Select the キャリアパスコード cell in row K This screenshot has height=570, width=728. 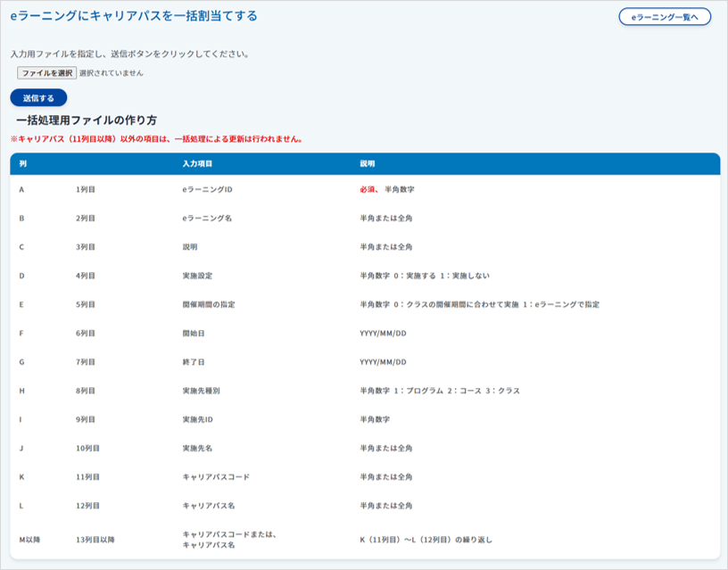pos(216,477)
